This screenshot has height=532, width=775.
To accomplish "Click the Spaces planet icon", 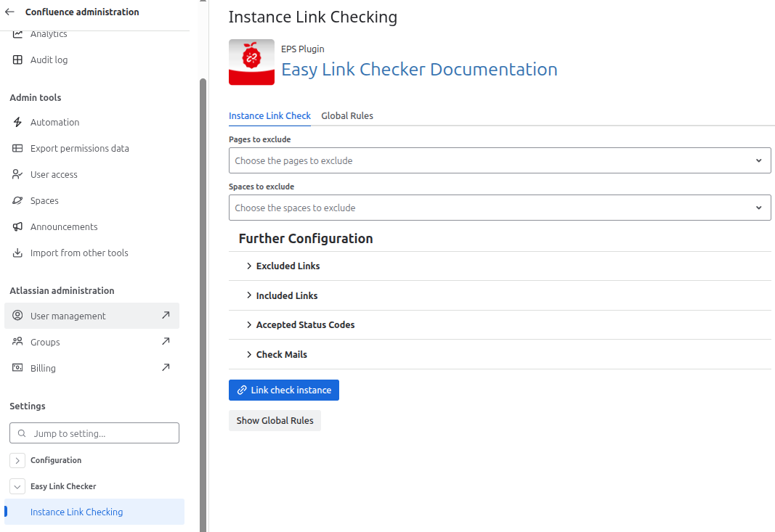I will [17, 200].
